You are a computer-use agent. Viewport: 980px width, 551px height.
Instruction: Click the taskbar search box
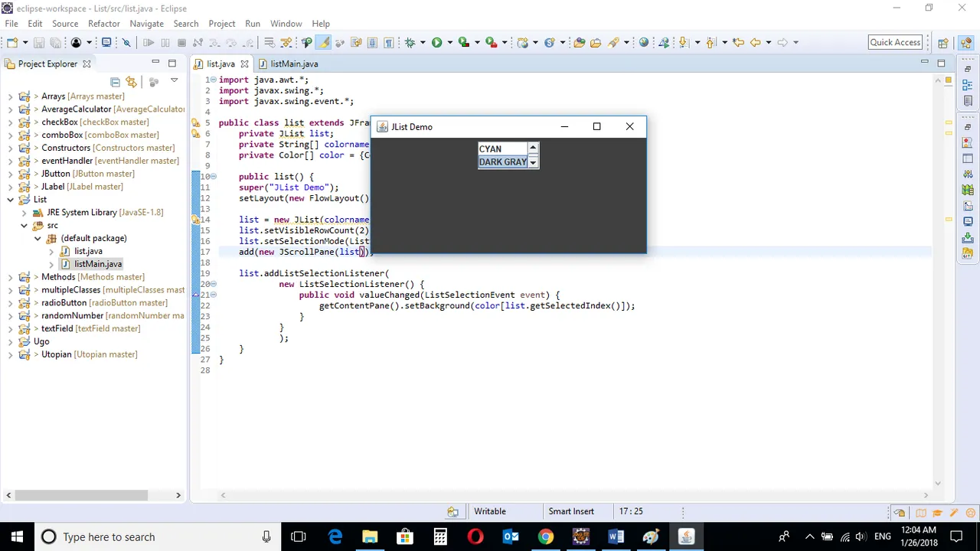tap(157, 536)
